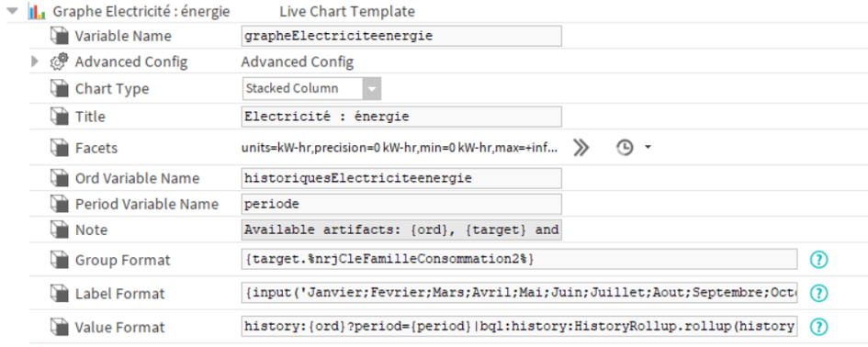The width and height of the screenshot is (868, 347).
Task: Click the cube icon next to Title
Action: (x=59, y=117)
